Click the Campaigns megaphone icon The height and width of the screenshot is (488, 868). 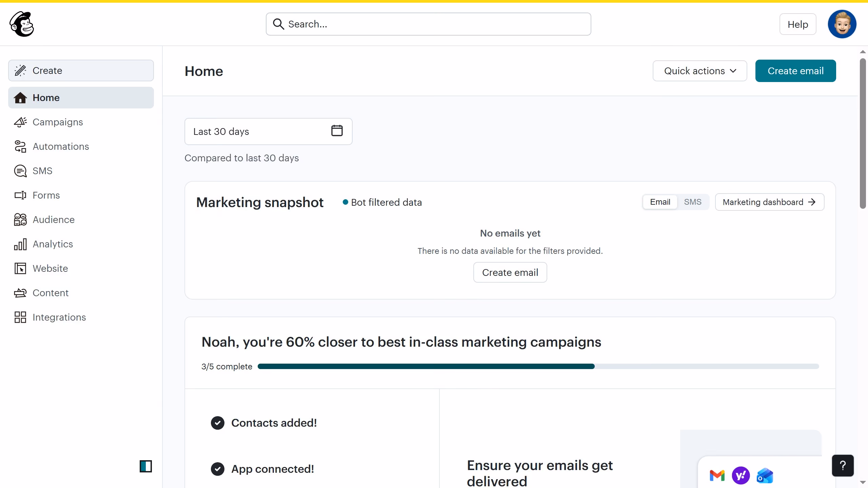[x=20, y=122]
